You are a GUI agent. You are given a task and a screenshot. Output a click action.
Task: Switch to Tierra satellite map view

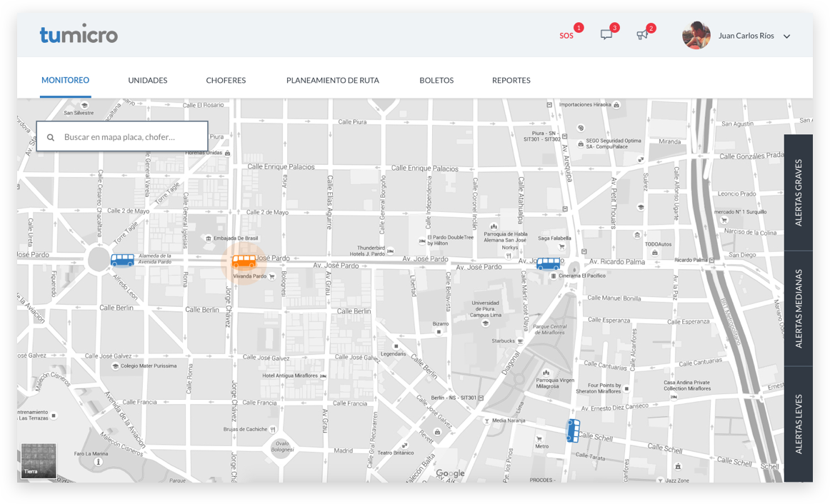[38, 460]
